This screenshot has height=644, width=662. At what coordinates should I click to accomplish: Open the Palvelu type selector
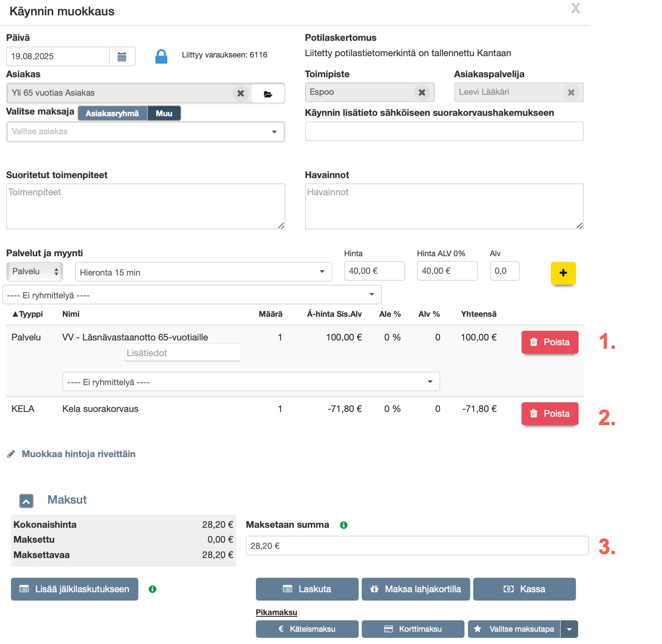click(x=35, y=272)
